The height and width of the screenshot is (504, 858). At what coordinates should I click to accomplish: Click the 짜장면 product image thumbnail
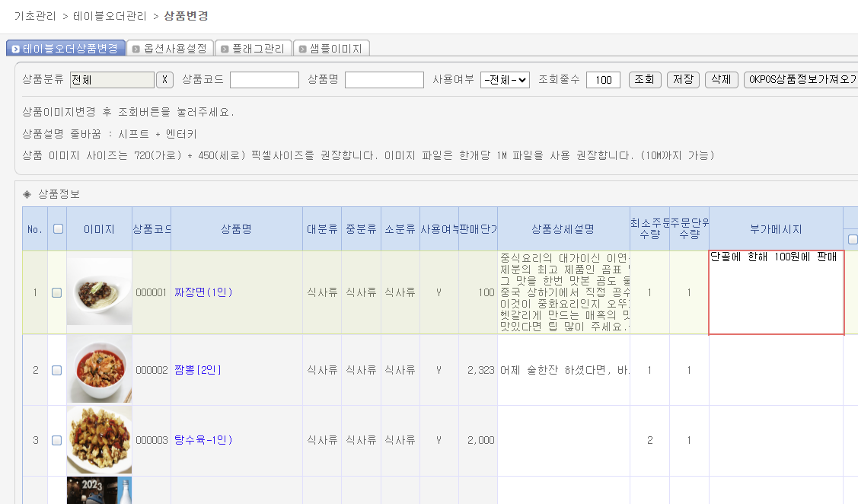[99, 292]
